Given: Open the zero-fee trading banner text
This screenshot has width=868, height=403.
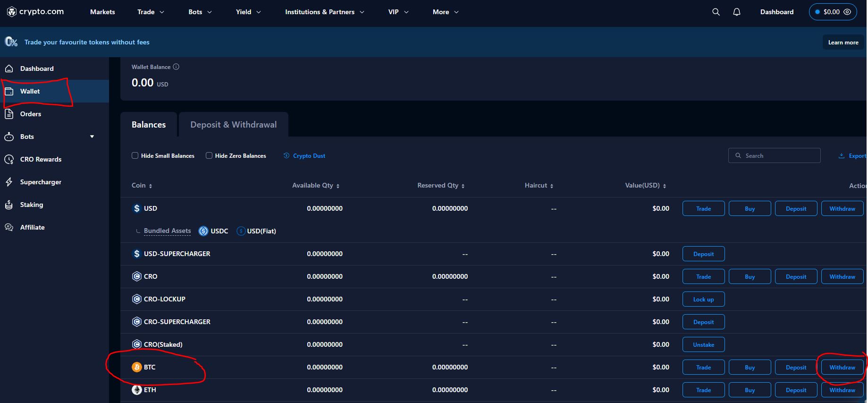Looking at the screenshot, I should (87, 42).
